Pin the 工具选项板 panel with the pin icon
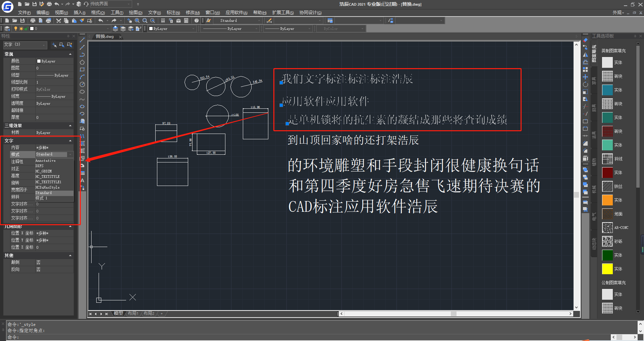644x341 pixels. [x=635, y=36]
